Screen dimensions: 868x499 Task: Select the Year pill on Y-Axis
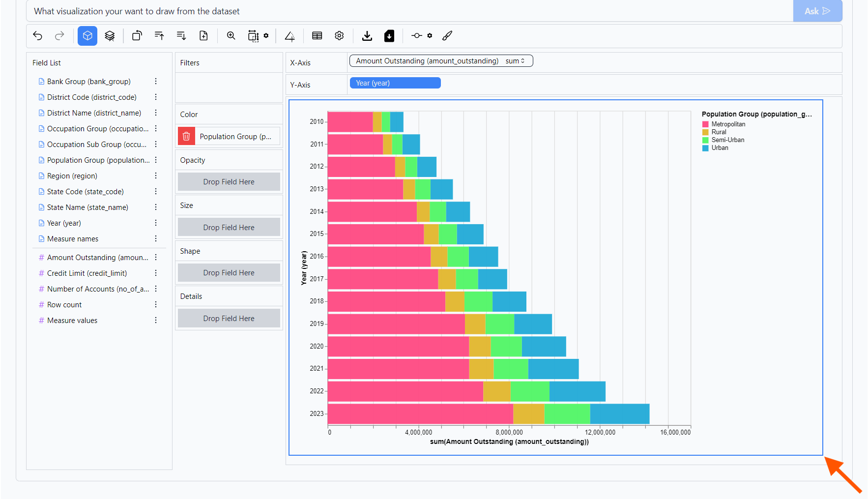(x=395, y=83)
